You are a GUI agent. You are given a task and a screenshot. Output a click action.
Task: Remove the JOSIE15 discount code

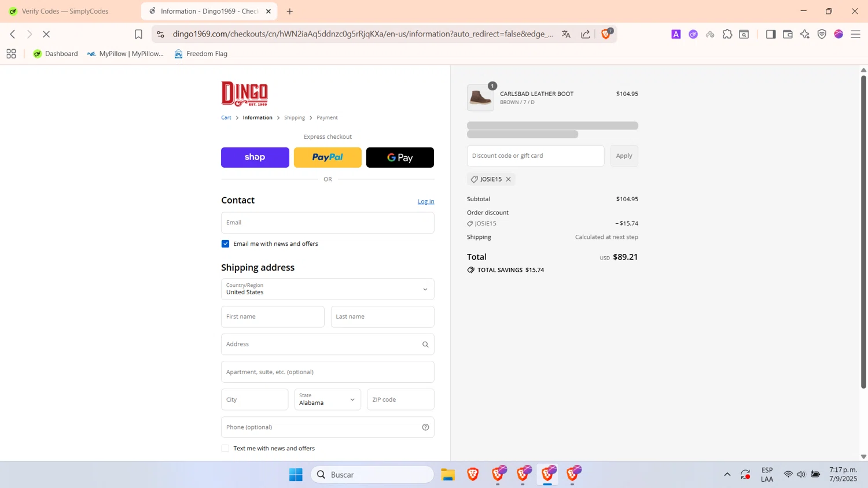509,179
